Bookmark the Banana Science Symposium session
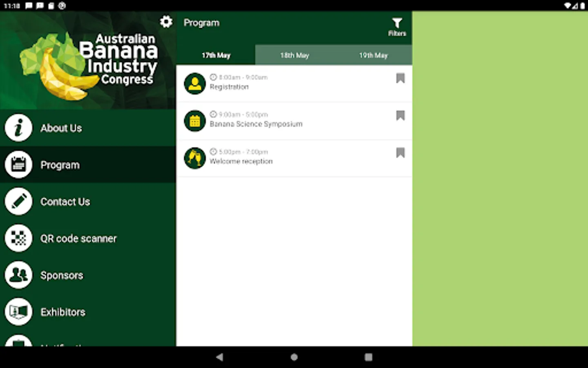This screenshot has height=368, width=588. point(400,115)
